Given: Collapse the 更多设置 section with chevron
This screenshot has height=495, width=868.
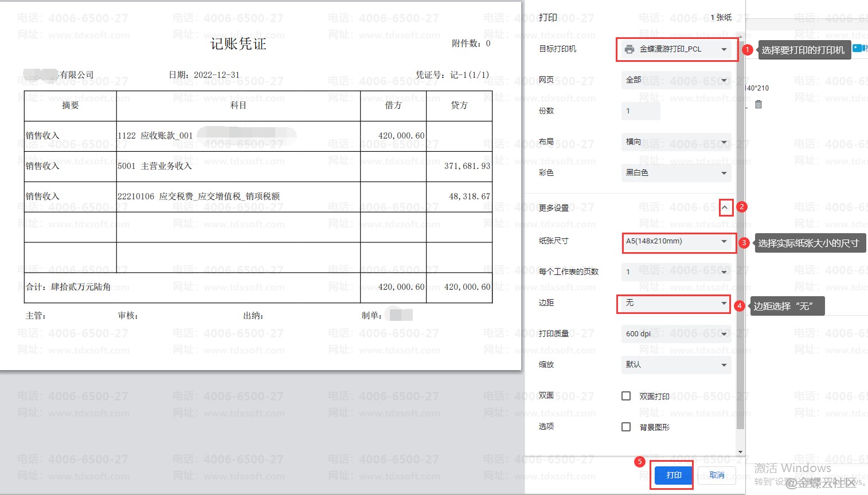Looking at the screenshot, I should pyautogui.click(x=725, y=207).
